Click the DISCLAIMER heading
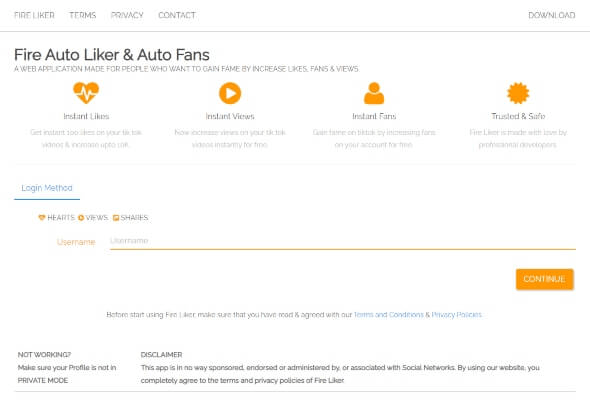590x400 pixels. 161,354
